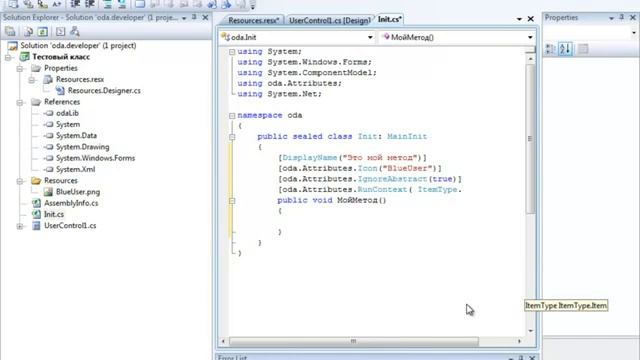Viewport: 640px width, 360px height.
Task: Click the Increase Indent toolbar icon
Action: [89, 4]
